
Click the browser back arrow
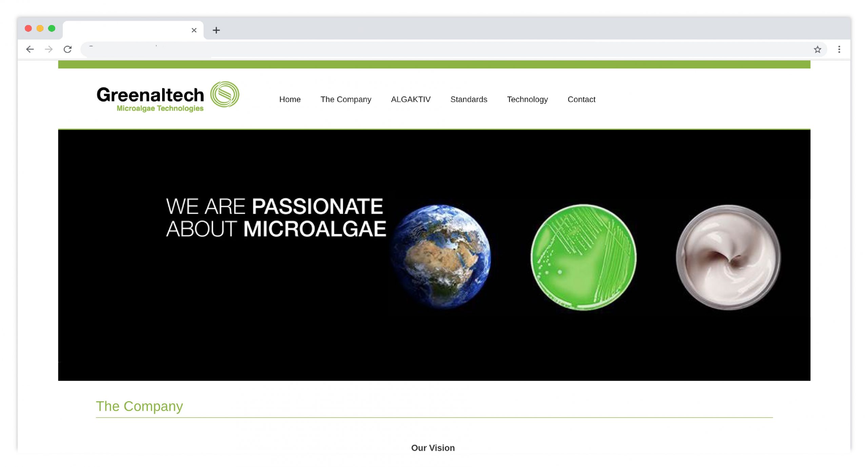coord(30,49)
